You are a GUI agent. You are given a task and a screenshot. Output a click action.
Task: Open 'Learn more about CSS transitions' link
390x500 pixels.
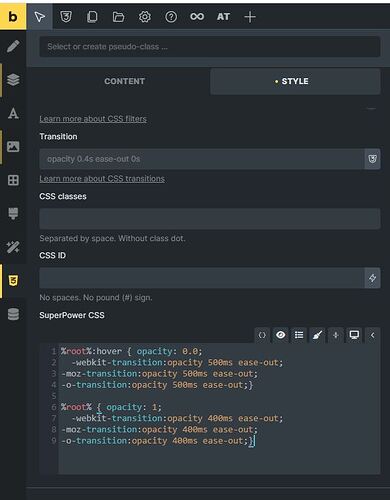click(x=102, y=179)
